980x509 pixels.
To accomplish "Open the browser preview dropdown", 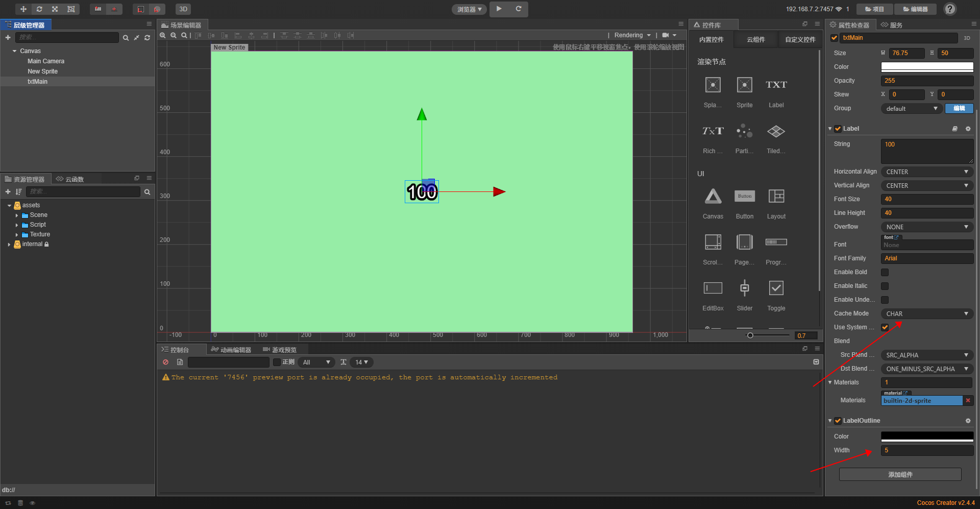I will click(469, 9).
